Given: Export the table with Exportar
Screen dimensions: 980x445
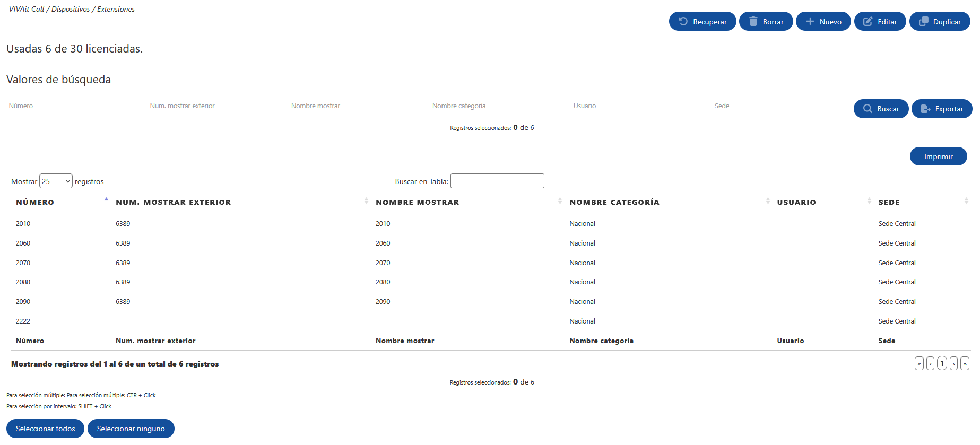Looking at the screenshot, I should pyautogui.click(x=941, y=109).
